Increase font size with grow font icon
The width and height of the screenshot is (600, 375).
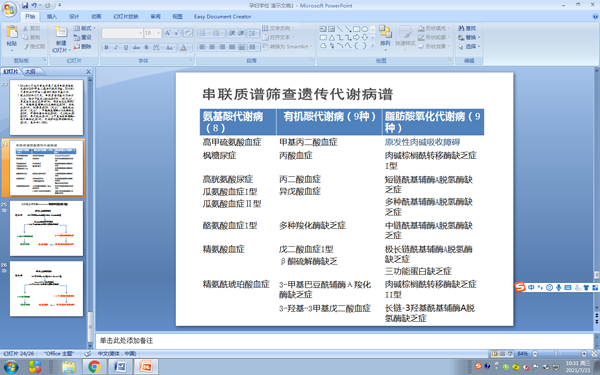[167, 33]
